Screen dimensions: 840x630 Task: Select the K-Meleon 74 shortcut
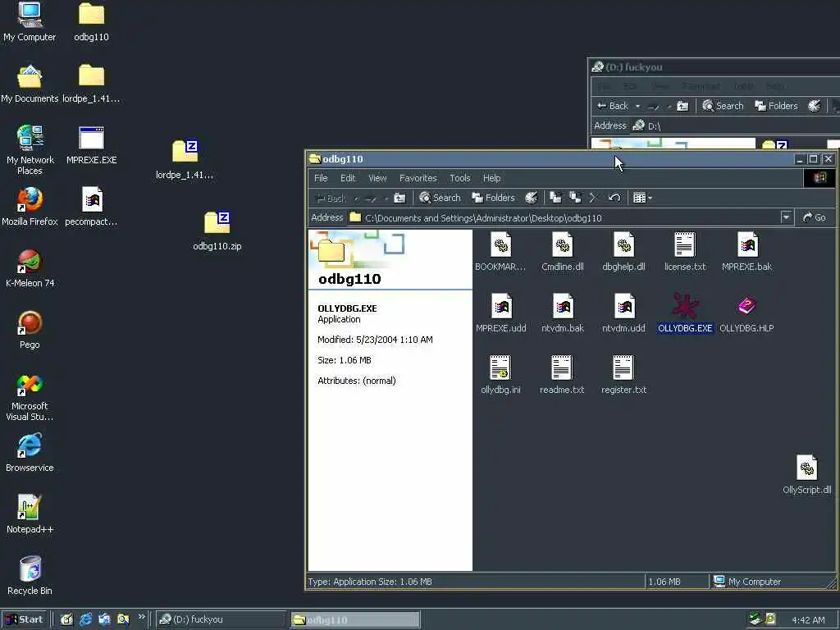[x=30, y=268]
